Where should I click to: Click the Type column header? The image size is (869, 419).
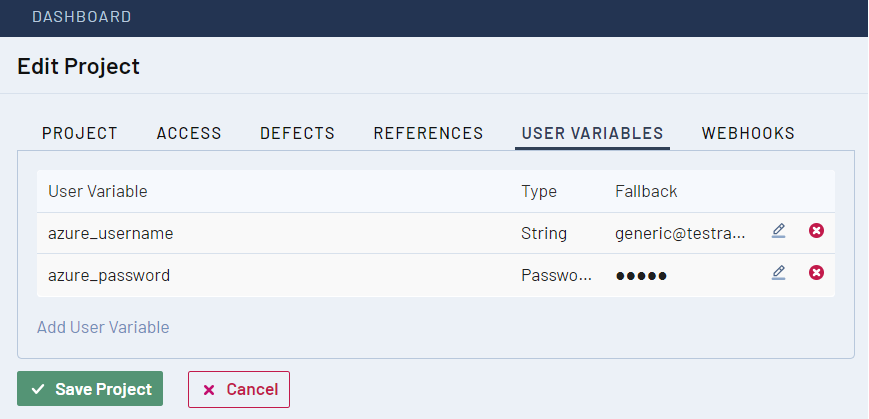pos(539,191)
